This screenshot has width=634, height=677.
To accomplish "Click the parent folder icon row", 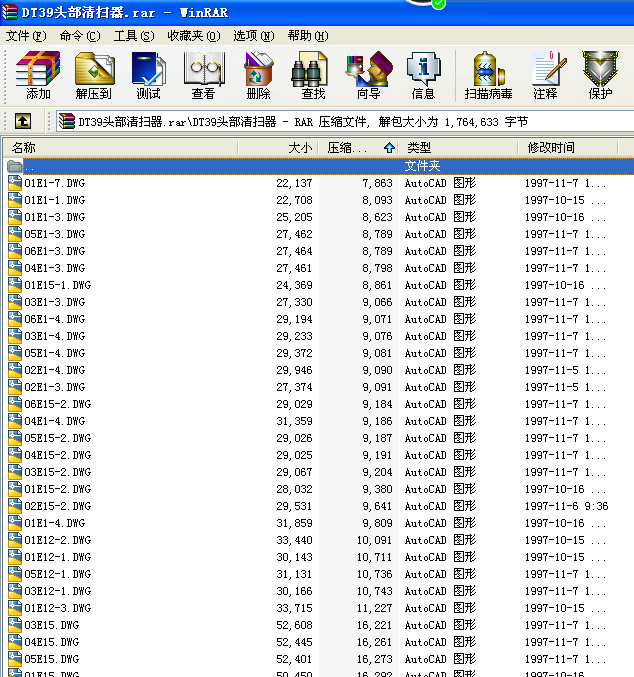I will point(15,166).
